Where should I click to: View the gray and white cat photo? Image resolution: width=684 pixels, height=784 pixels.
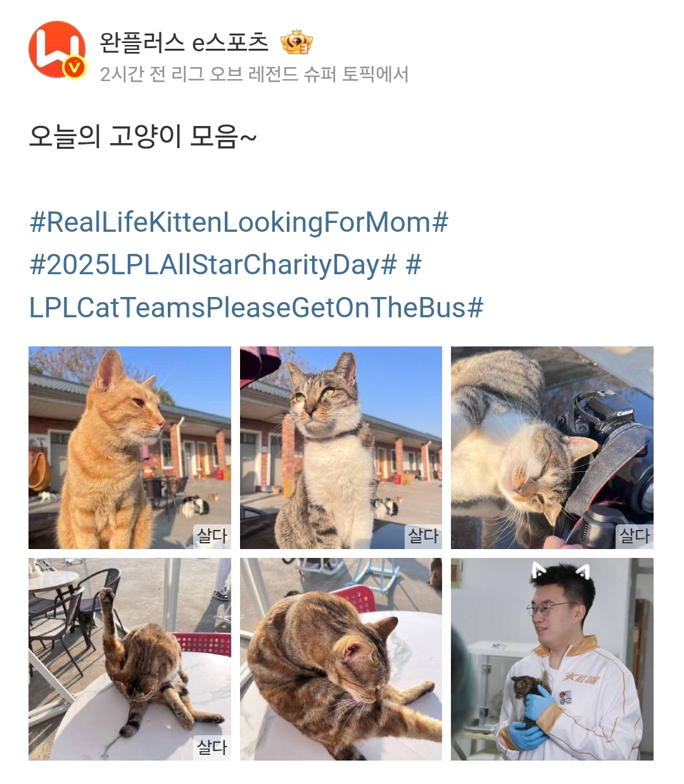coord(341,448)
